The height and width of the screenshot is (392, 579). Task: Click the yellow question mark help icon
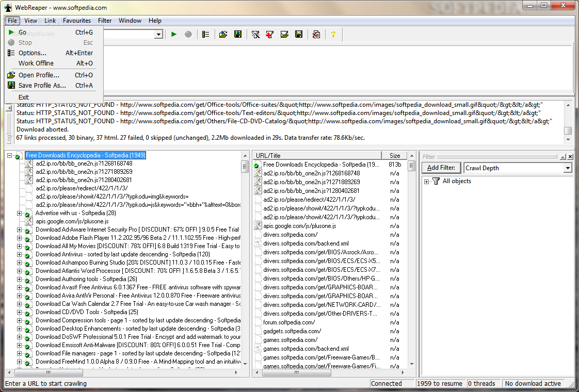[333, 35]
